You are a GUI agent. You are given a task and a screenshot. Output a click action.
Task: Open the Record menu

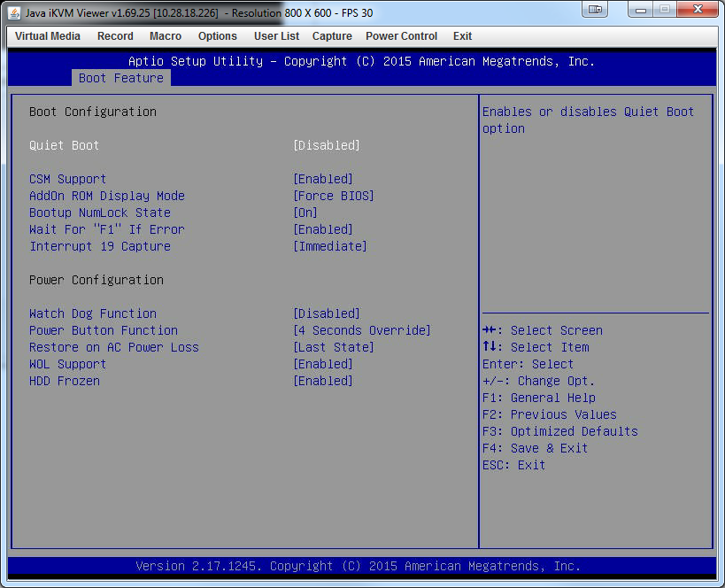click(x=115, y=36)
